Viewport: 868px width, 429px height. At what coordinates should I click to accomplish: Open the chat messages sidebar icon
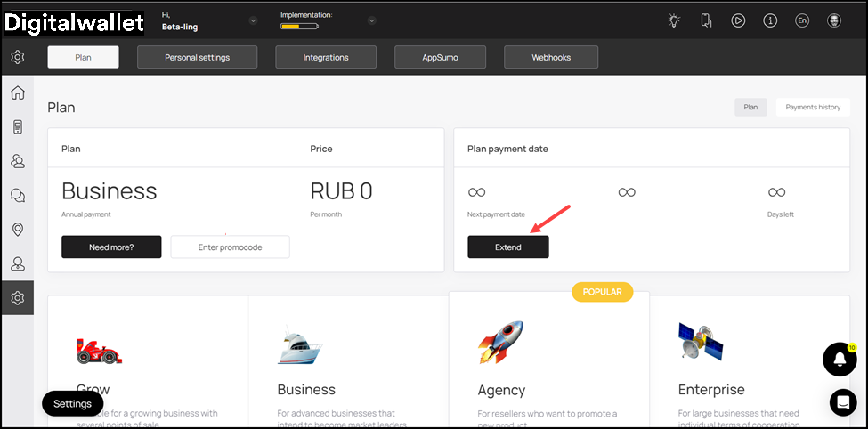(17, 196)
